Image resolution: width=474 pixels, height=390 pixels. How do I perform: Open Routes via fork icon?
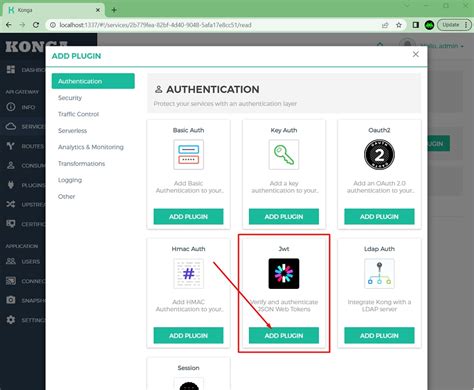(11, 146)
